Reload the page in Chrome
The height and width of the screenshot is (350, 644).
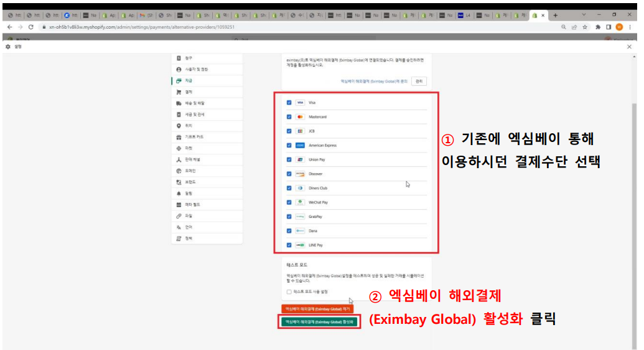coord(31,27)
